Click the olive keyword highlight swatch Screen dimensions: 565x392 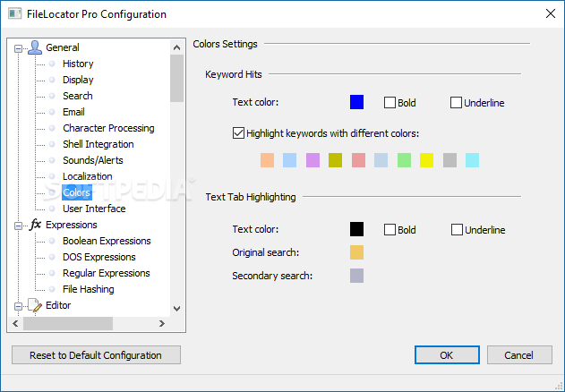[x=335, y=160]
